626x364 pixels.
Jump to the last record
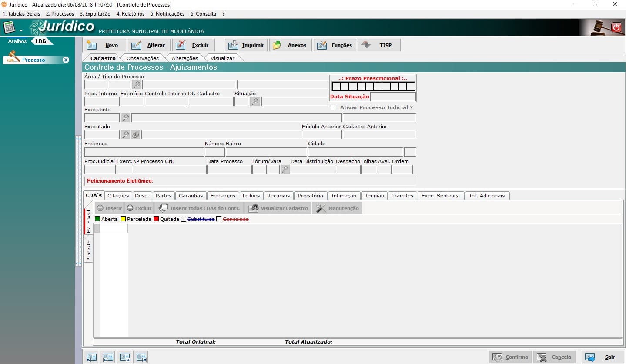coord(141,357)
